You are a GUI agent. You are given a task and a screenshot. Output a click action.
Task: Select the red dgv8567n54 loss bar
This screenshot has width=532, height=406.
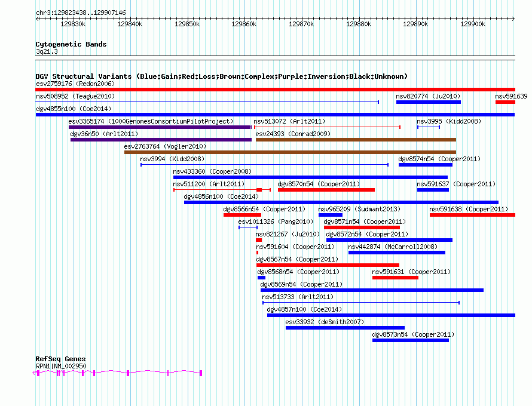coord(328,265)
